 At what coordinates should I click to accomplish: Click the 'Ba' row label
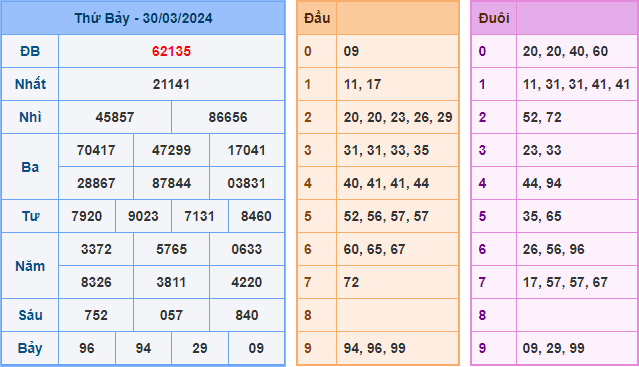click(x=30, y=167)
